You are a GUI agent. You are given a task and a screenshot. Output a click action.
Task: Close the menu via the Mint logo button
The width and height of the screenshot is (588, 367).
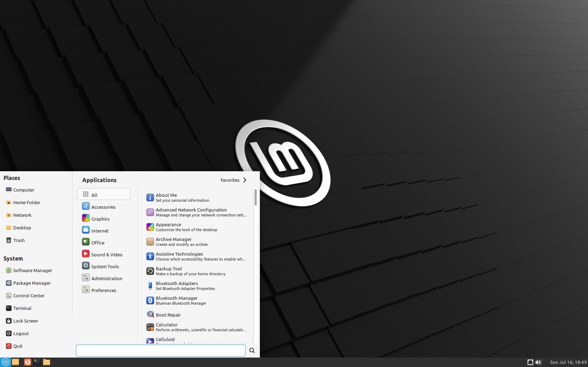coord(5,362)
